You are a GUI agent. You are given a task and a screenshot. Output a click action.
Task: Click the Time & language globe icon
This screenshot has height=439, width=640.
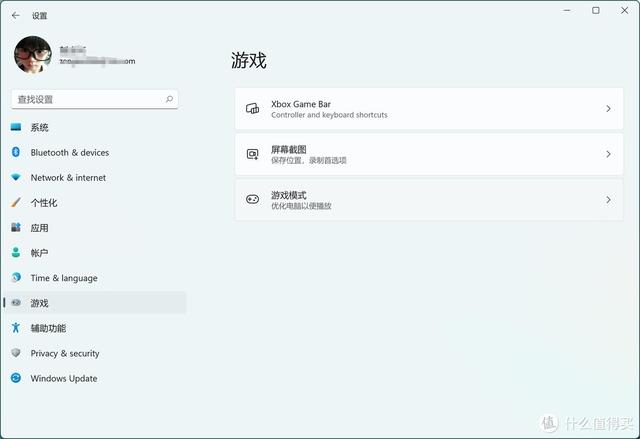pyautogui.click(x=16, y=277)
